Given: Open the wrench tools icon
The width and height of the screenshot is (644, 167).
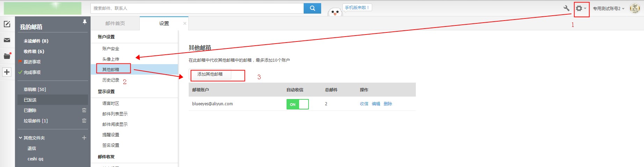Looking at the screenshot, I should coord(566,8).
